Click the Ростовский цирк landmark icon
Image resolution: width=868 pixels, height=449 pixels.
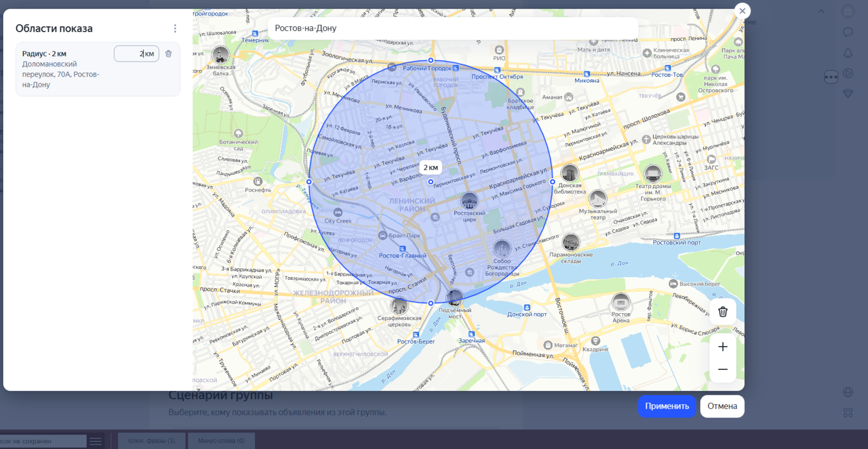469,200
